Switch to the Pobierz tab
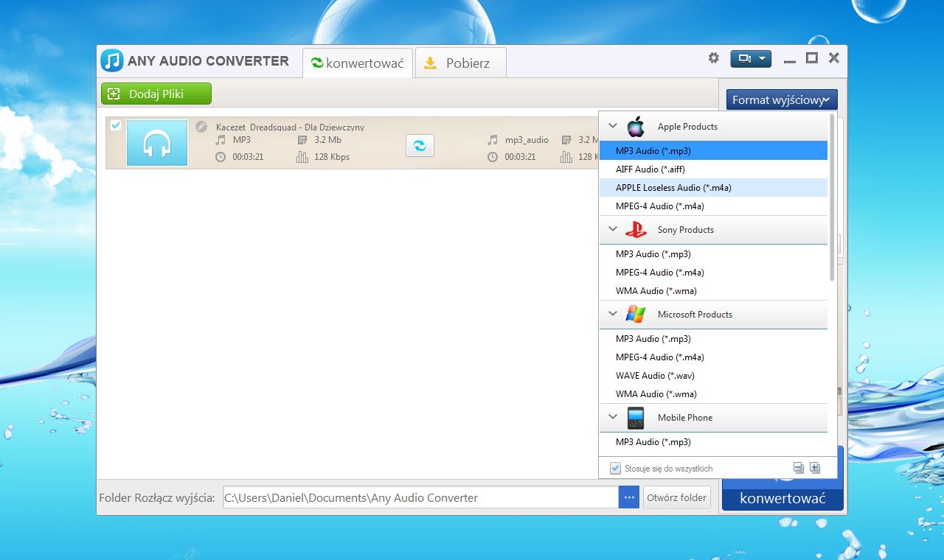 tap(460, 63)
